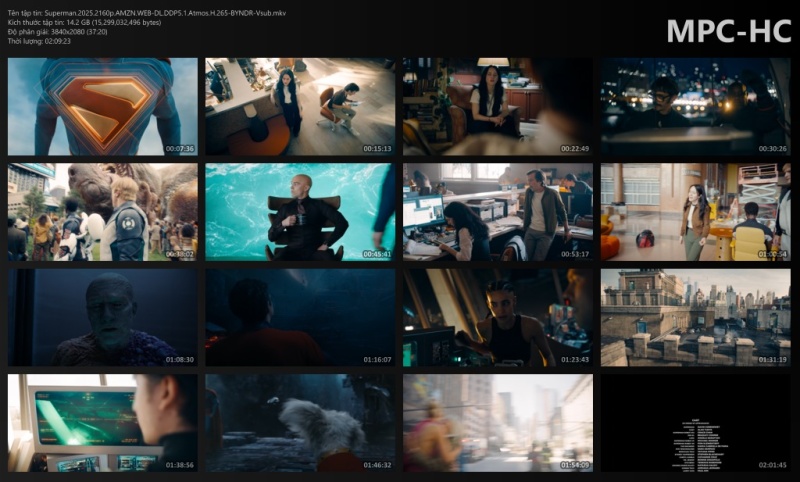
Task: Select the thumbnail at 00:07:36
Action: tap(103, 106)
